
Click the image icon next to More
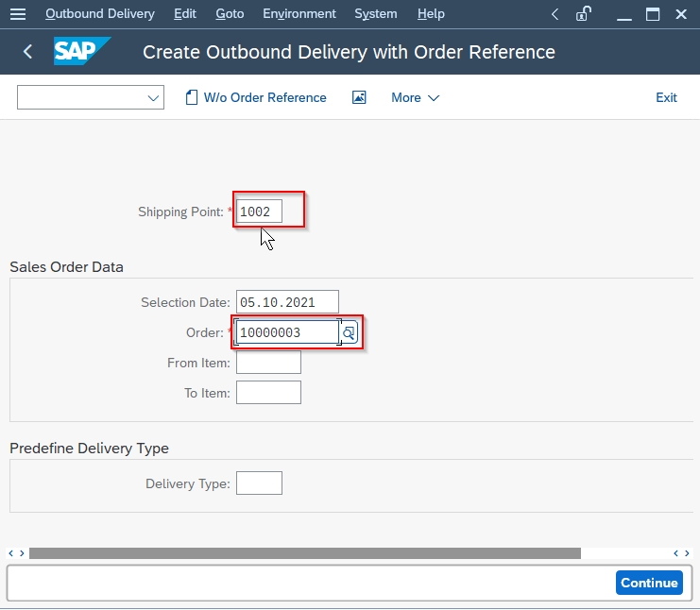pos(359,97)
